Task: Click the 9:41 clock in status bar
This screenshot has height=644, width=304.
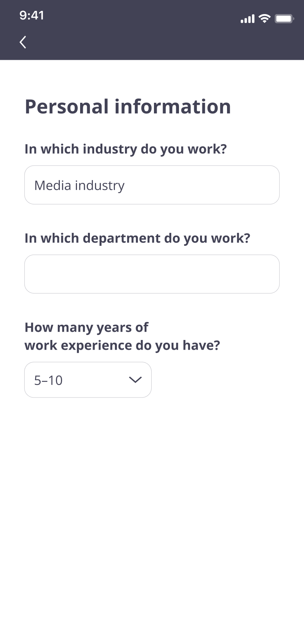Action: [32, 16]
